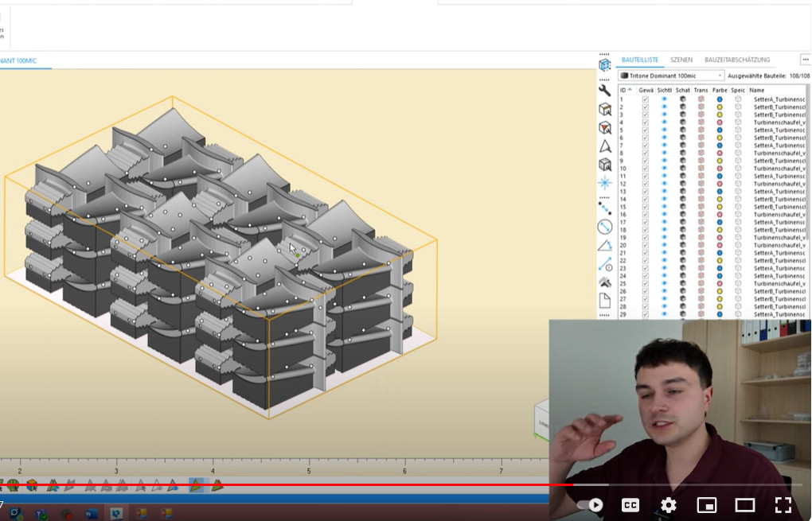Click the angle measurement triangle icon
The height and width of the screenshot is (521, 812).
tap(604, 245)
